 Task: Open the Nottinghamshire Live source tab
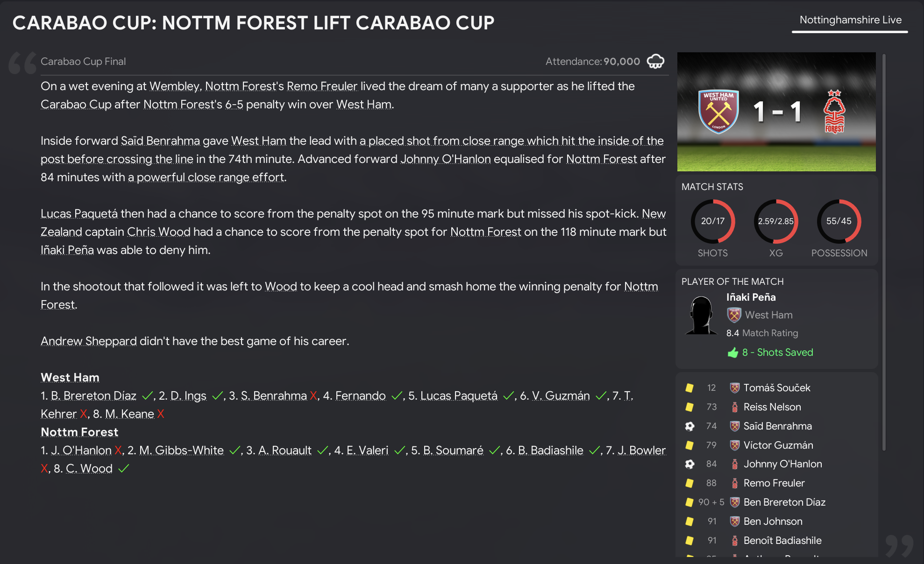pos(850,20)
